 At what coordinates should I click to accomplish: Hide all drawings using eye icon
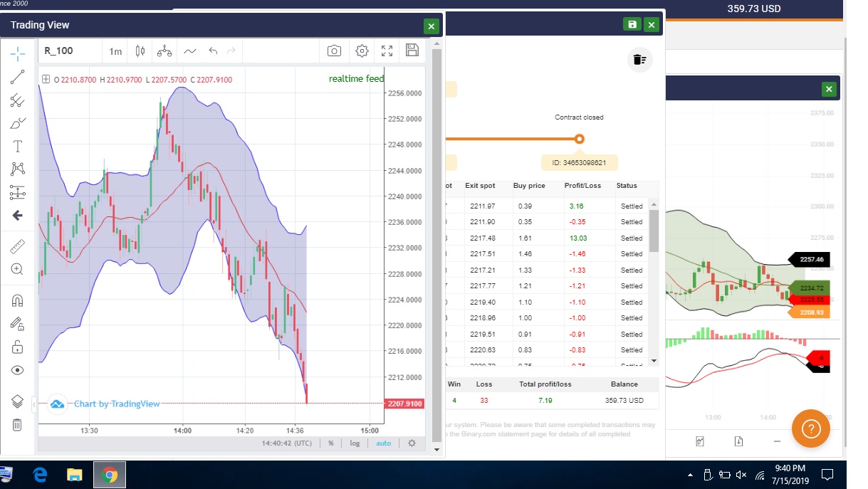click(18, 370)
